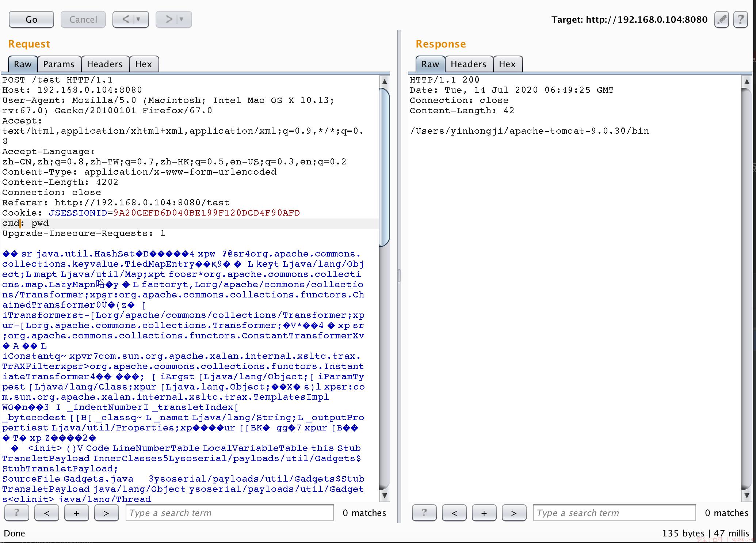Screen dimensions: 756x543
Task: Switch to the Request Hex tab
Action: tap(144, 64)
